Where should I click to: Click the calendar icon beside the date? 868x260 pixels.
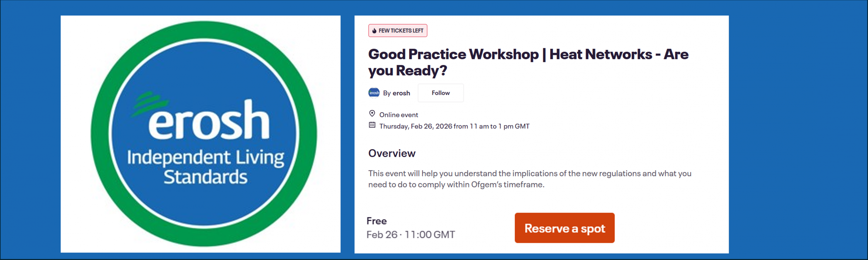pyautogui.click(x=372, y=125)
